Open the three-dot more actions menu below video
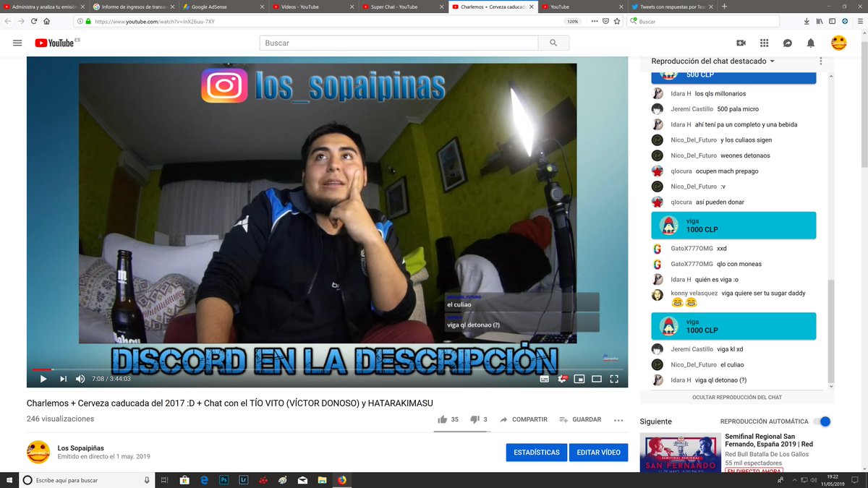 (618, 419)
